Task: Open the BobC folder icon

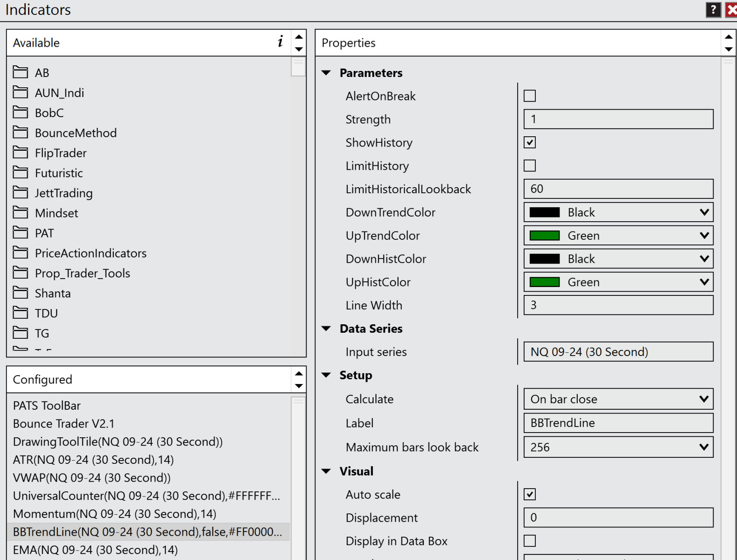Action: point(20,112)
